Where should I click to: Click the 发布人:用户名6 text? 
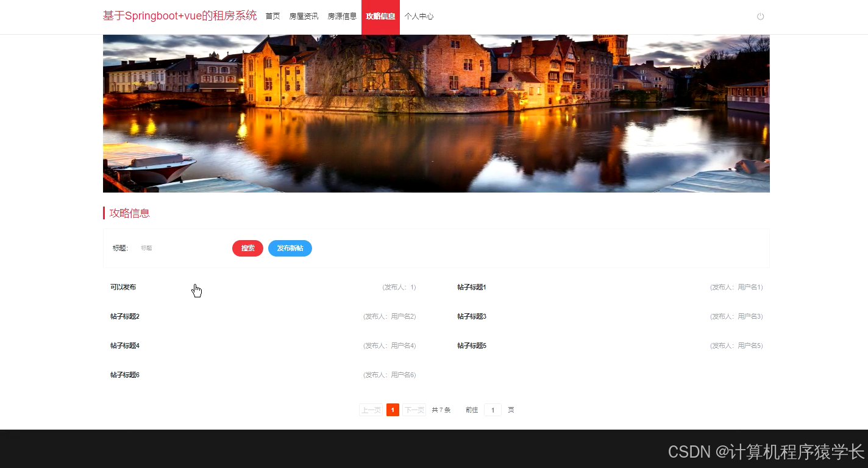click(390, 375)
